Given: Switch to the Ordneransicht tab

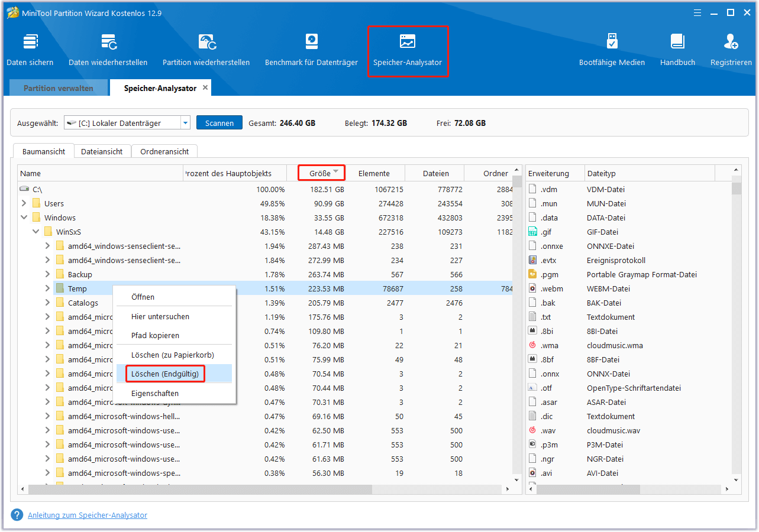Looking at the screenshot, I should click(x=164, y=151).
